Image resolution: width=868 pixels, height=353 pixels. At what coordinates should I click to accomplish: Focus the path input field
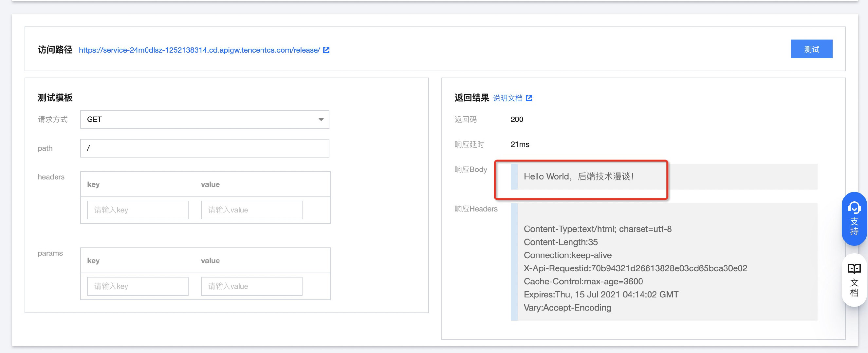[x=204, y=148]
